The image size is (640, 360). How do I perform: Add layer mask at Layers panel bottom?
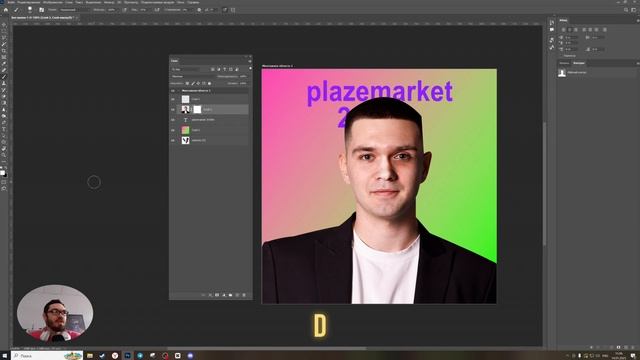tap(217, 295)
